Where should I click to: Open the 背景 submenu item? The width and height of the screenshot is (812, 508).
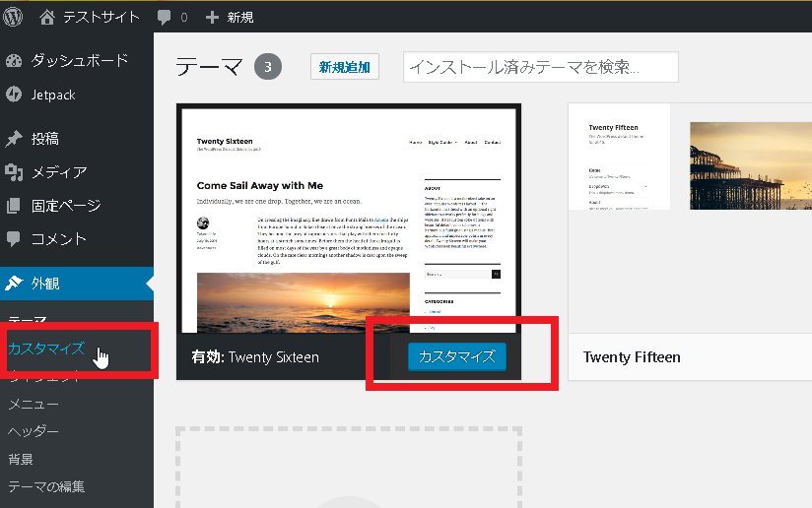pos(21,459)
